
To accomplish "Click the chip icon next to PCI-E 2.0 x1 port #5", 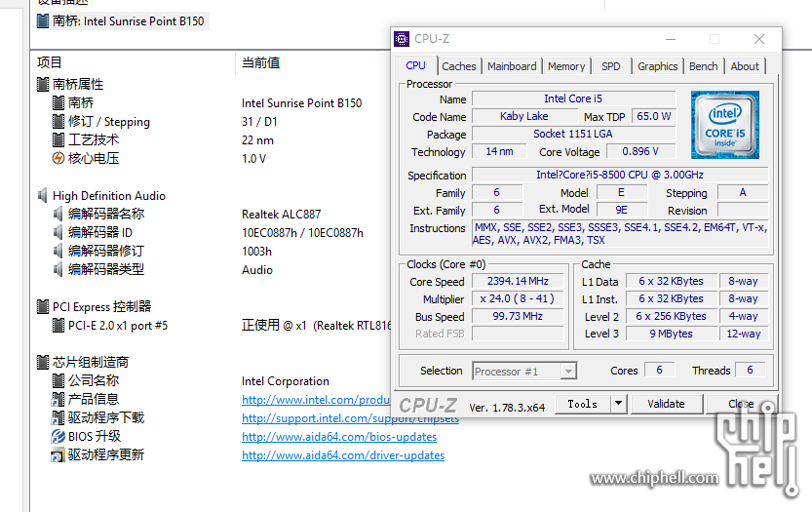I will [58, 326].
